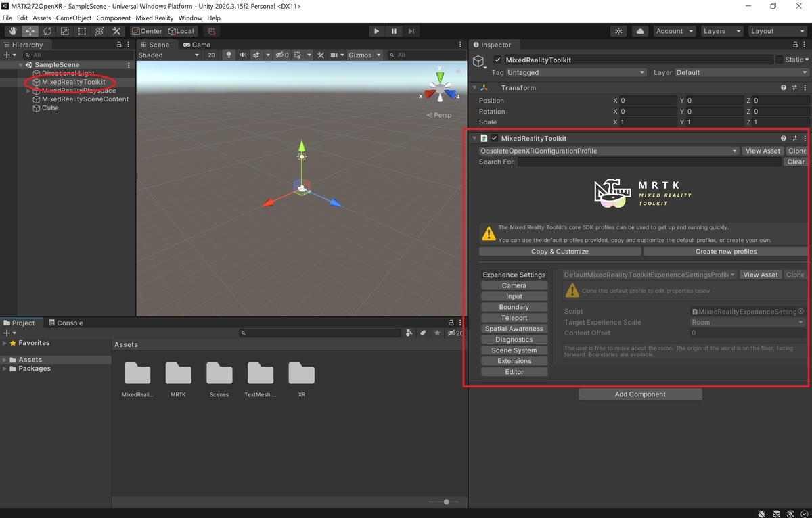The image size is (812, 518).
Task: Click Clear next to Search For
Action: pos(796,162)
